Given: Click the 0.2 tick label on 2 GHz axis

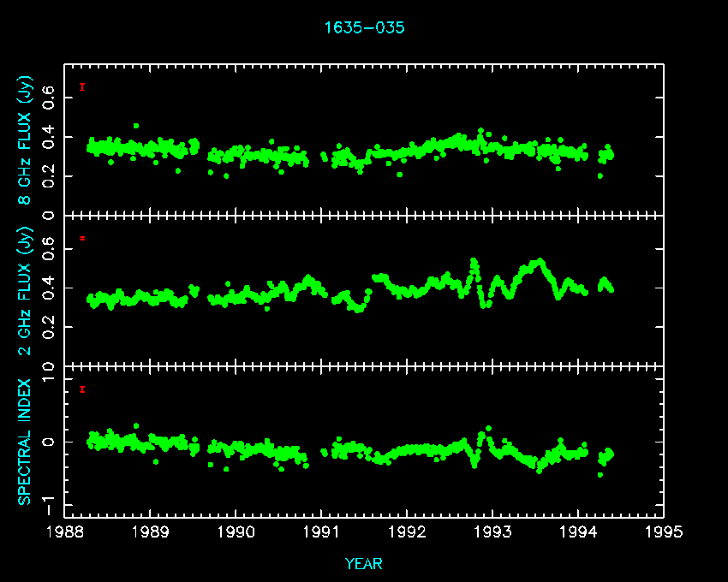Looking at the screenshot, I should [x=49, y=327].
